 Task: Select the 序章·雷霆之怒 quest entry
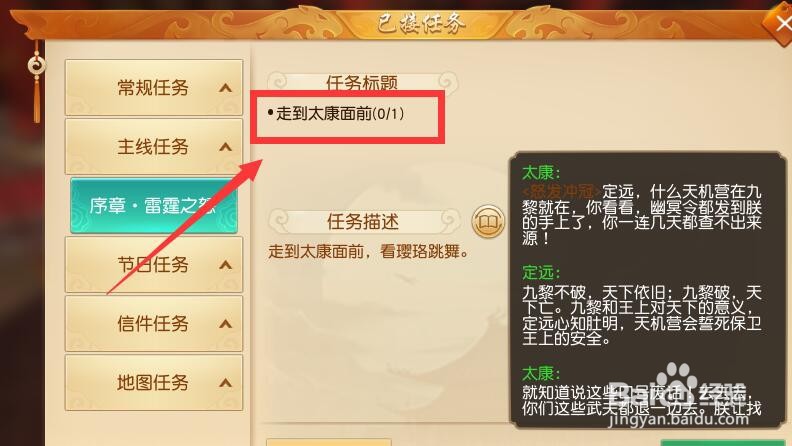154,206
